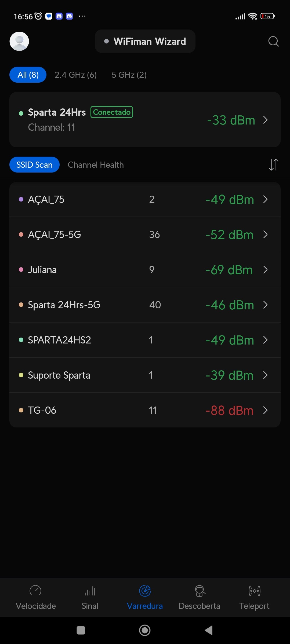Screen dimensions: 290x644
Task: Open Teleport icon in bottom bar
Action: pos(254,591)
